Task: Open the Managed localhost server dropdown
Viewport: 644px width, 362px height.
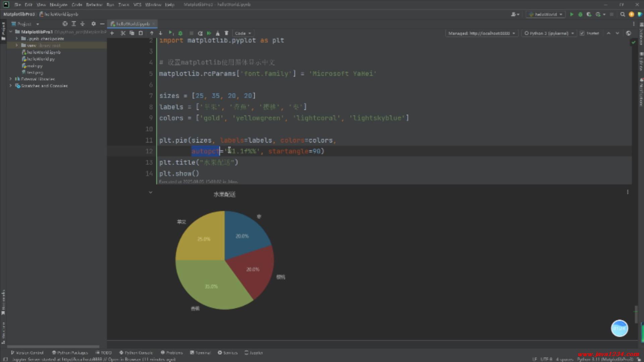Action: 481,33
